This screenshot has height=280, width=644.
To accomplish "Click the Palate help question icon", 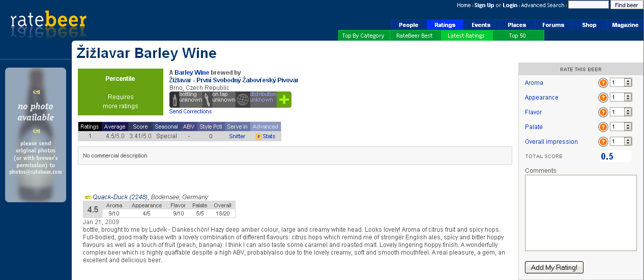I will point(603,127).
